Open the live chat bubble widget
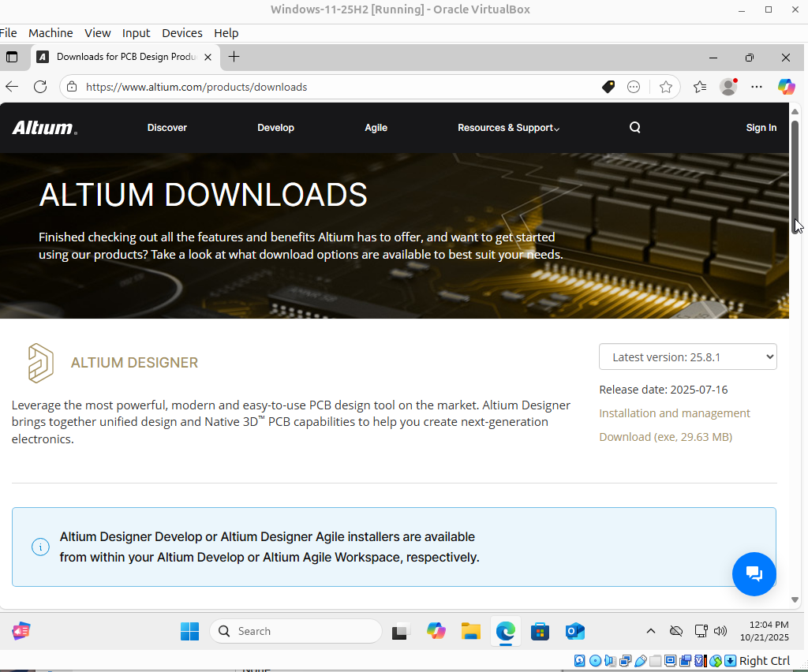808x672 pixels. coord(754,573)
